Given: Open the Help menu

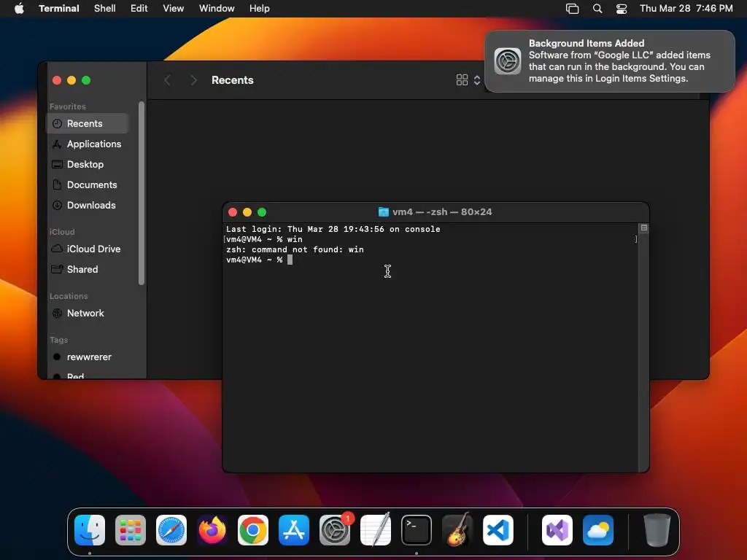Looking at the screenshot, I should tap(260, 8).
